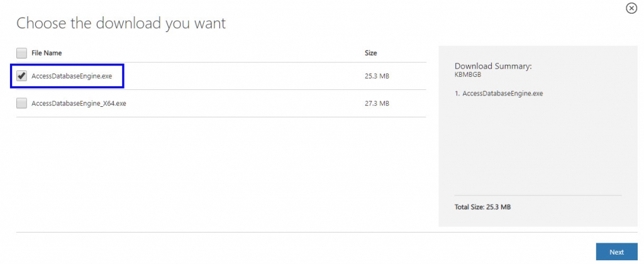Close the download dialog with the X icon
The height and width of the screenshot is (264, 644).
(x=631, y=8)
